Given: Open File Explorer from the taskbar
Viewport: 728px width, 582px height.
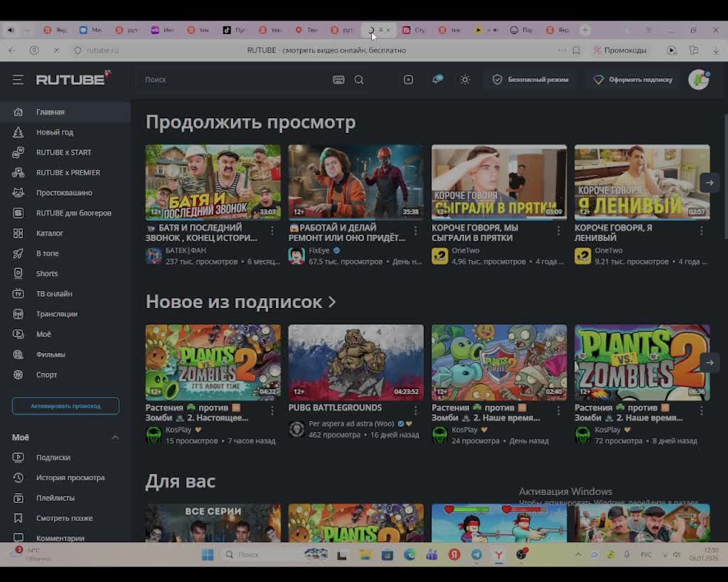Looking at the screenshot, I should [365, 554].
